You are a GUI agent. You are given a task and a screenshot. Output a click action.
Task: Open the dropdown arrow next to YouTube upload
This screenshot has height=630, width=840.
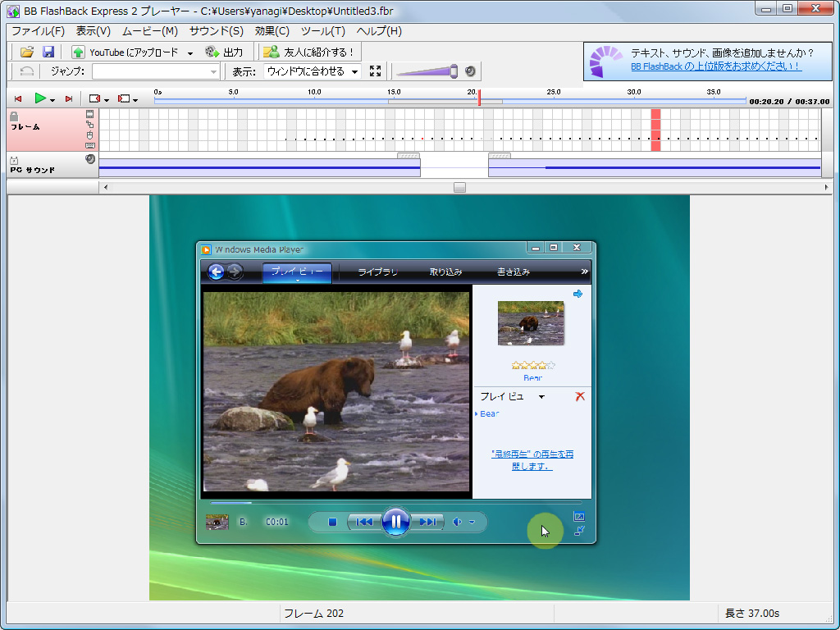pos(190,52)
